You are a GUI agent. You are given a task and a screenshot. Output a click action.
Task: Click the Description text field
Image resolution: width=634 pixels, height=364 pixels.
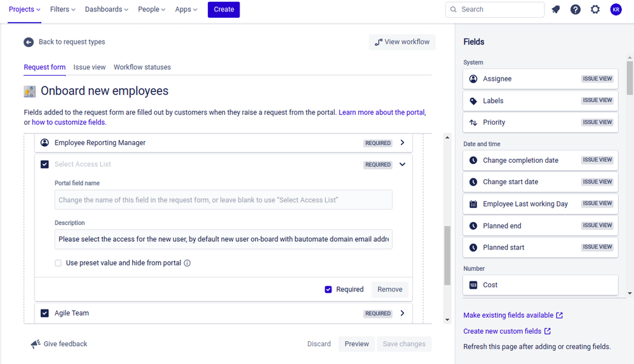point(223,239)
